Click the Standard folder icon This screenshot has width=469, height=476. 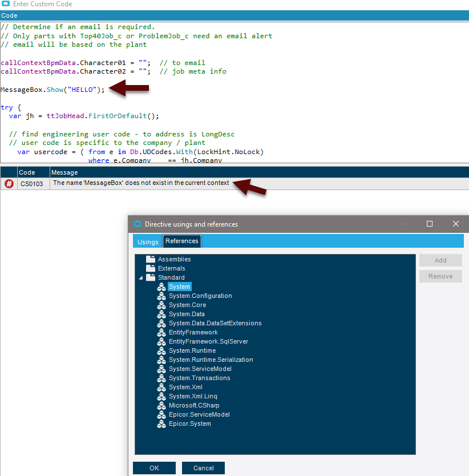(150, 277)
